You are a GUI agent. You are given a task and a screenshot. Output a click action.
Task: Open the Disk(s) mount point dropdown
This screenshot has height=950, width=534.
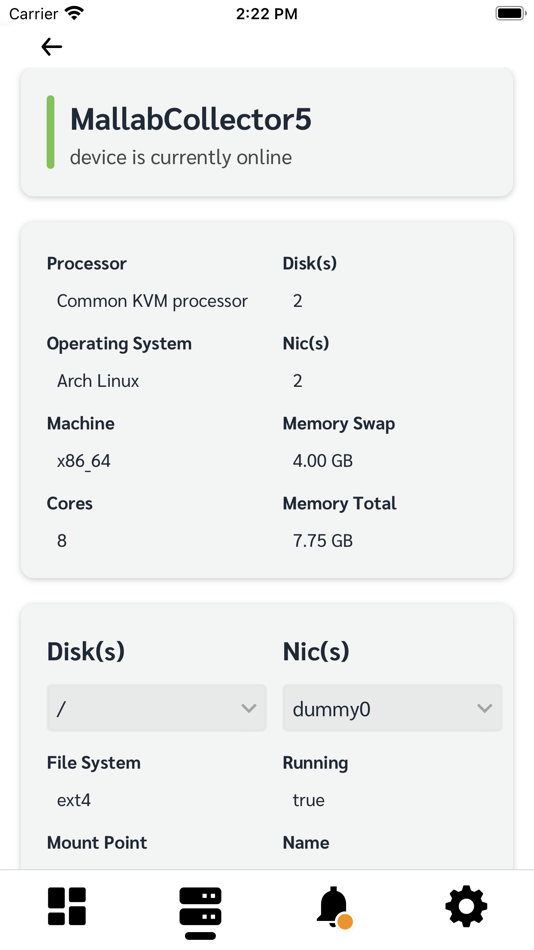click(x=156, y=708)
